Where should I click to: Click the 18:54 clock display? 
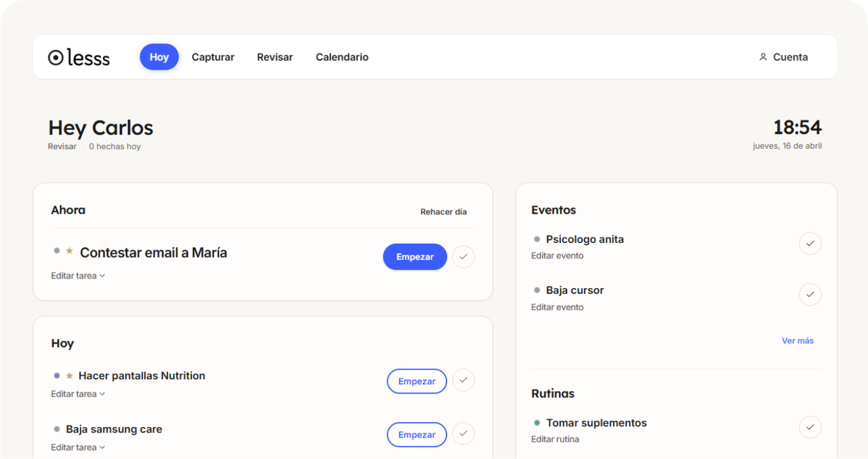click(x=797, y=127)
